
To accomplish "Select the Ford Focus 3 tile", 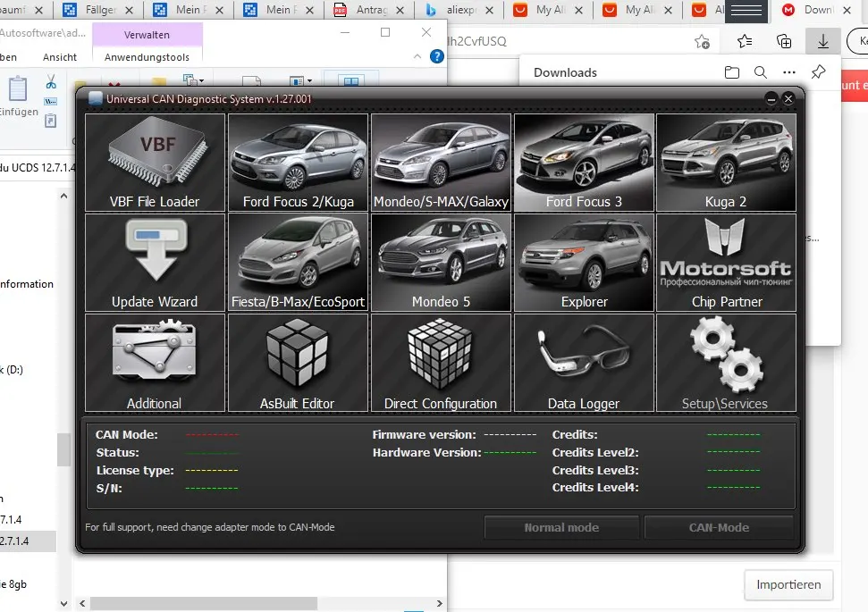I will coord(584,163).
